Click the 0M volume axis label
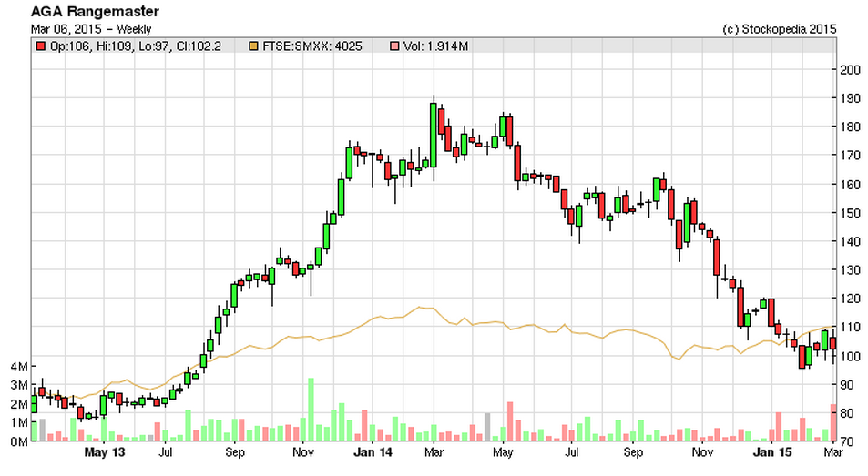This screenshot has width=868, height=476. click(19, 441)
